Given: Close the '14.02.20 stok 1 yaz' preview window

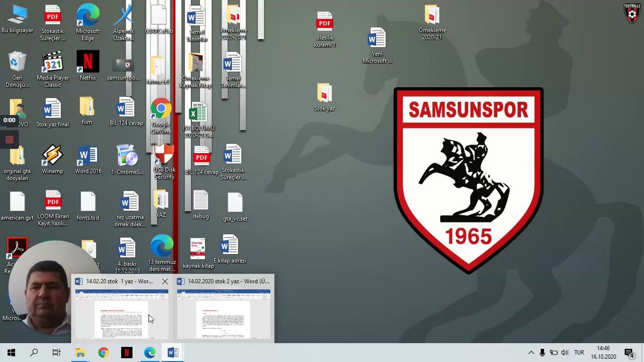Looking at the screenshot, I should point(165,282).
